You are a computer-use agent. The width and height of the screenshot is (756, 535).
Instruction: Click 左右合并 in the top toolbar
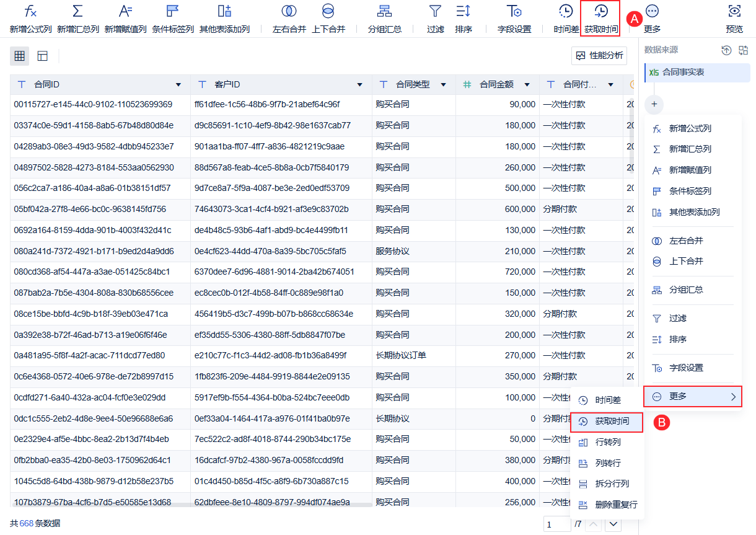289,19
